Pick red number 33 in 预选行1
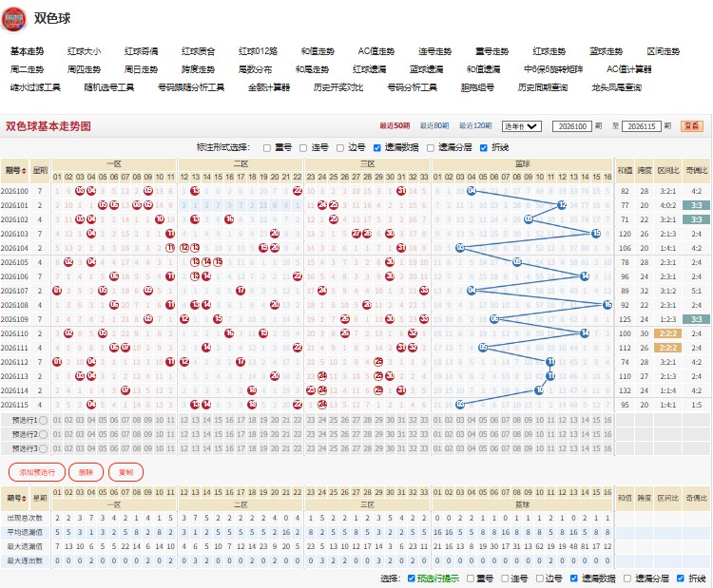Viewport: 713px width, 588px height. pos(424,420)
